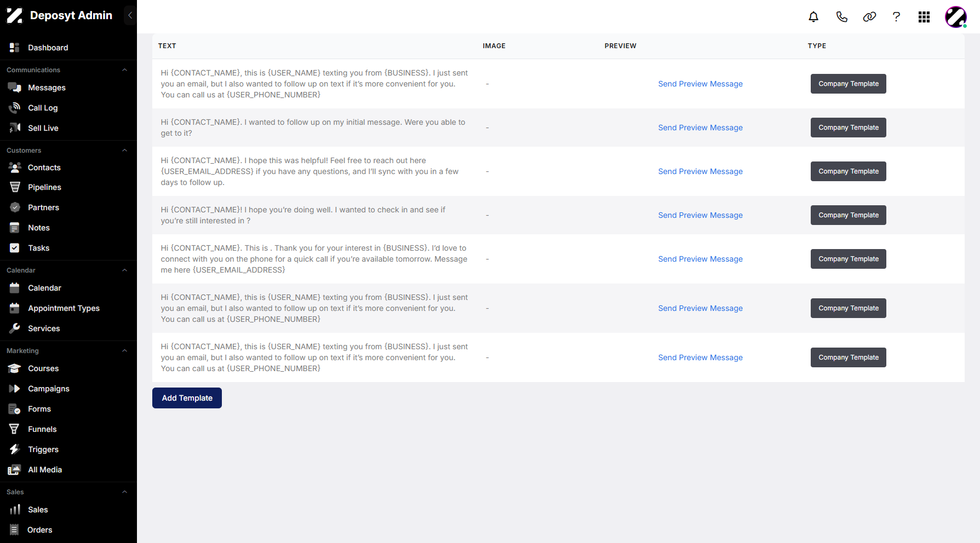Send Preview Message for 'still interested in' row
The height and width of the screenshot is (543, 980).
[x=700, y=215]
